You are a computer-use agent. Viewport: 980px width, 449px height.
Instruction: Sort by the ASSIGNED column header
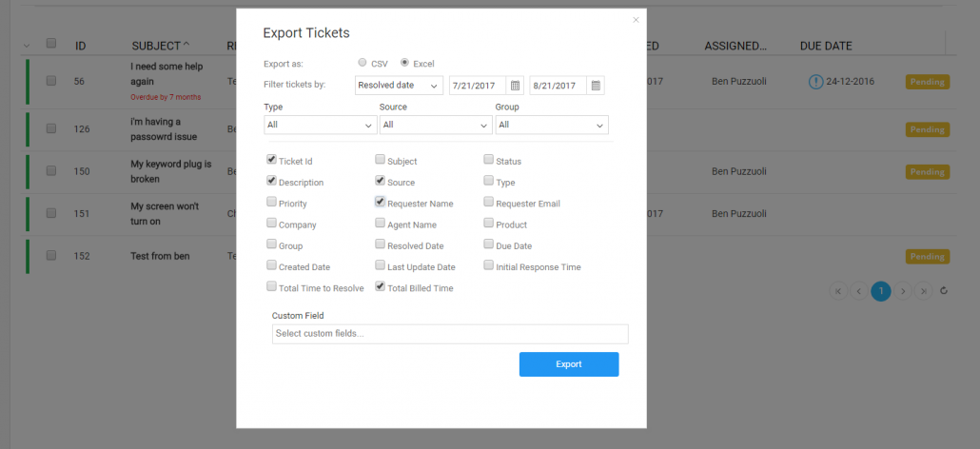pyautogui.click(x=735, y=47)
